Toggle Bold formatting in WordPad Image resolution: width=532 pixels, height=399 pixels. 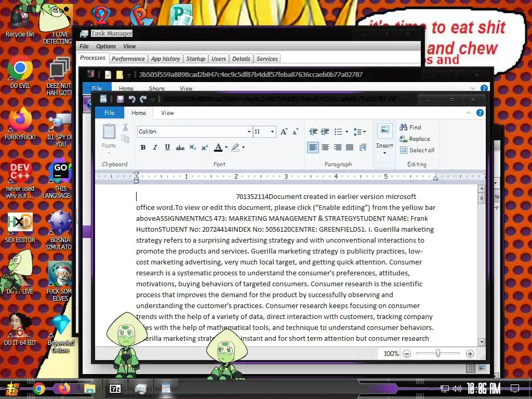point(143,147)
